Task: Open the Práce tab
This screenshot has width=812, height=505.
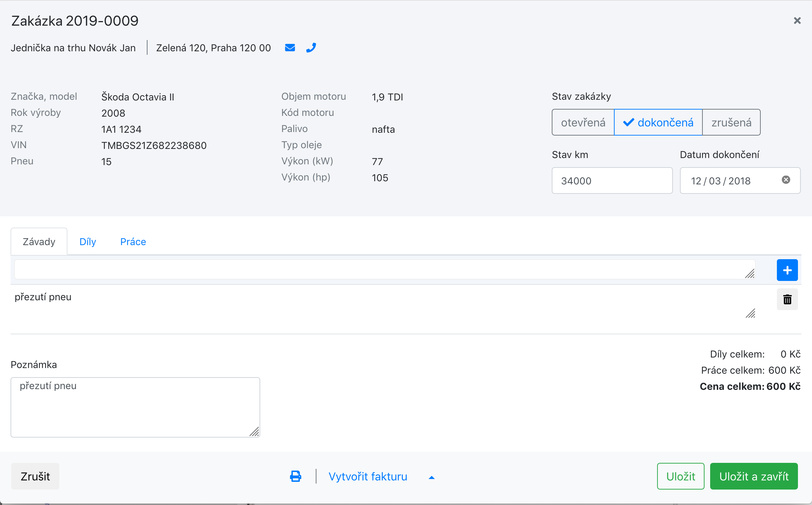Action: [x=133, y=242]
